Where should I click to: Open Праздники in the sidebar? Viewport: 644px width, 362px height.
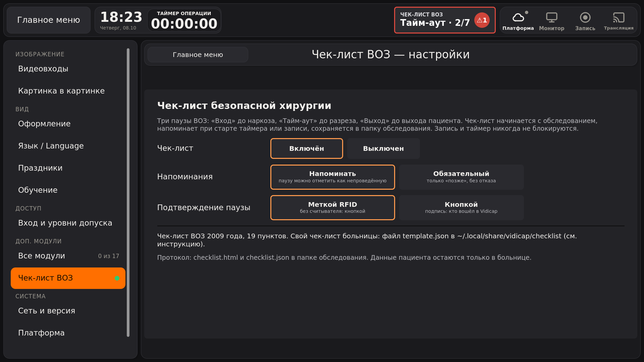[68, 168]
